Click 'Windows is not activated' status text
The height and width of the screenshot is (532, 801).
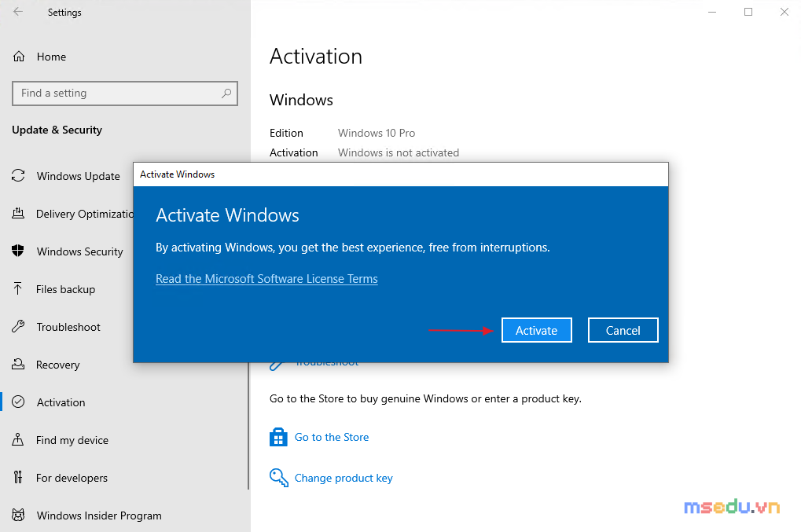[x=399, y=152]
